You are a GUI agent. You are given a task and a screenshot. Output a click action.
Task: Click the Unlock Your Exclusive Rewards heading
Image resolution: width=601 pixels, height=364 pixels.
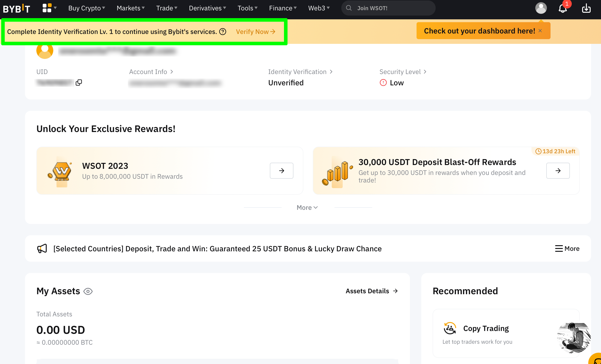106,129
